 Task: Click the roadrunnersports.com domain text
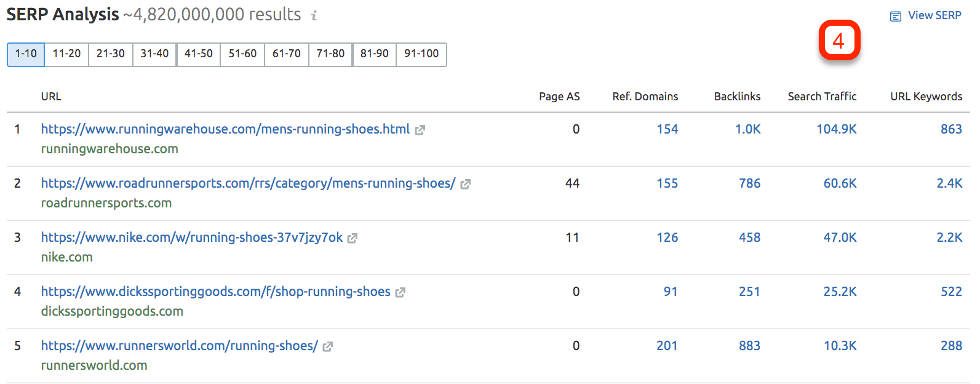click(x=106, y=203)
